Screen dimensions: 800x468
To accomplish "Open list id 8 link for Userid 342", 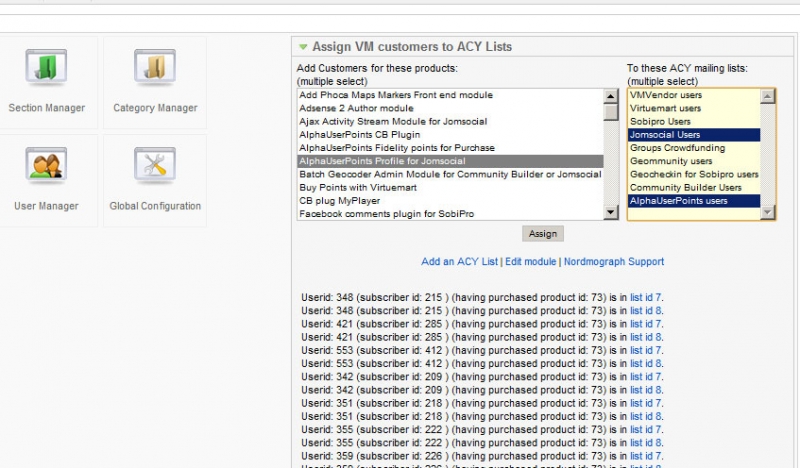I will (x=645, y=390).
